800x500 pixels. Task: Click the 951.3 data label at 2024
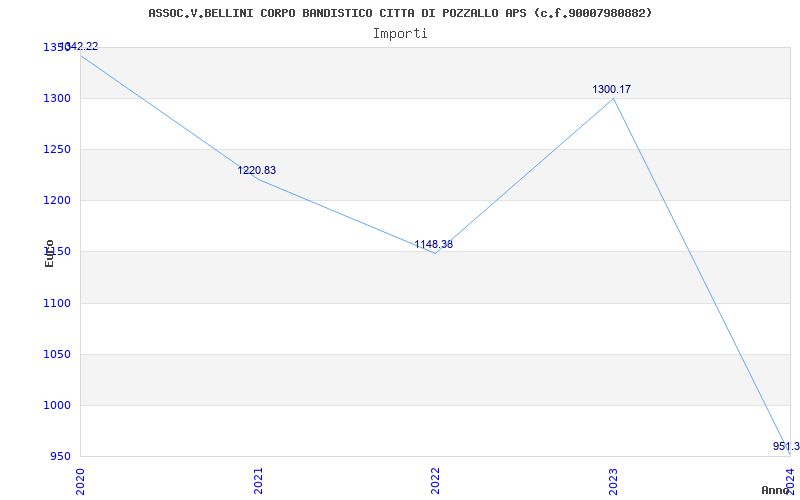[x=786, y=446]
